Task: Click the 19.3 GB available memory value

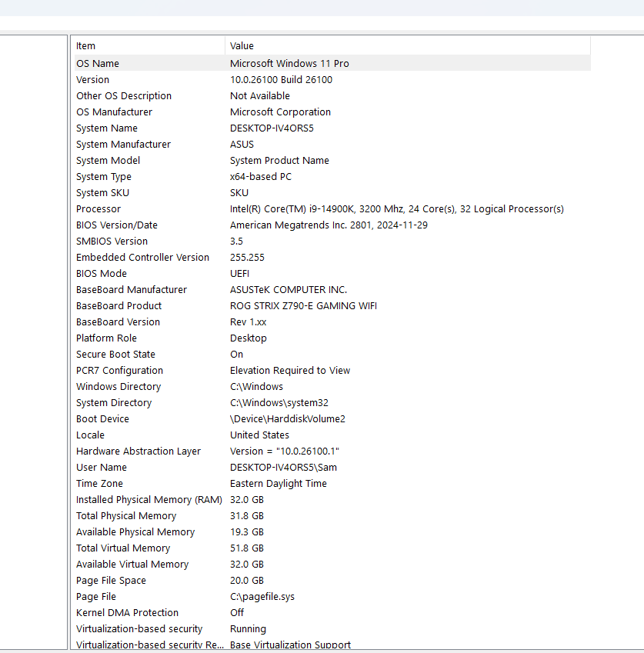Action: pos(247,532)
